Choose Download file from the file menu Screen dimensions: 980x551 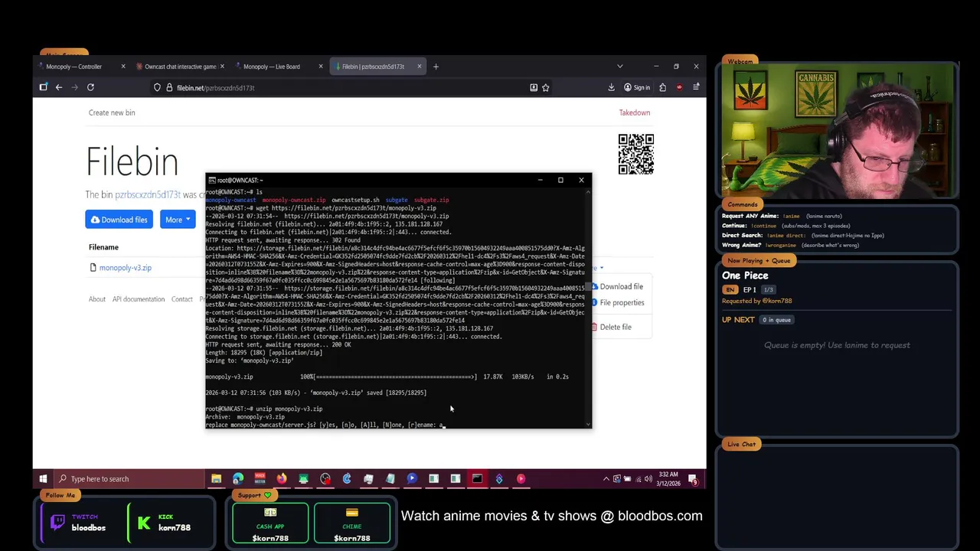pos(621,286)
